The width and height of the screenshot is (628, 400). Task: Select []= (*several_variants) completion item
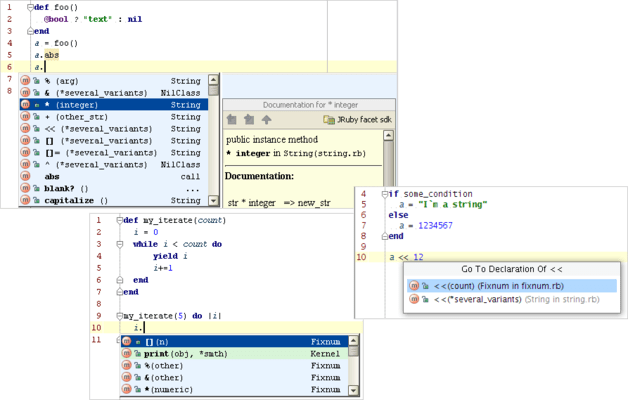(x=114, y=153)
